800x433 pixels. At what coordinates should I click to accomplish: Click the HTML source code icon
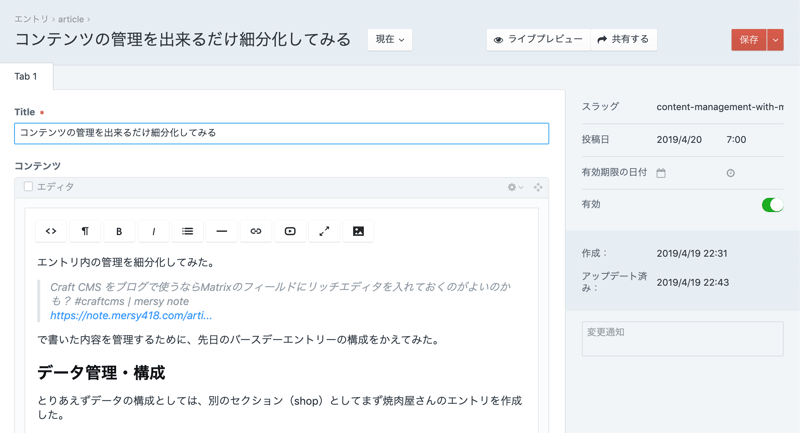point(51,231)
